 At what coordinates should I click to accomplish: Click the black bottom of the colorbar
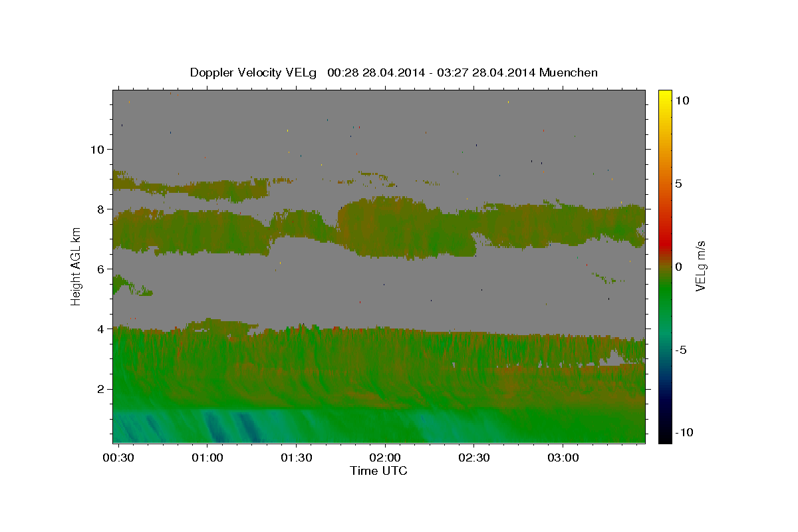point(664,437)
